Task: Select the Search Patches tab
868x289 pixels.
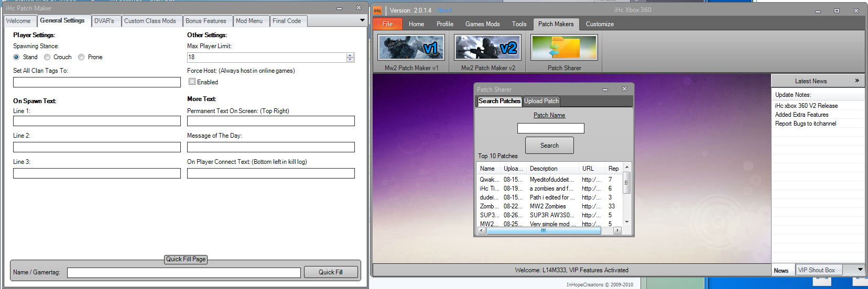Action: (500, 101)
